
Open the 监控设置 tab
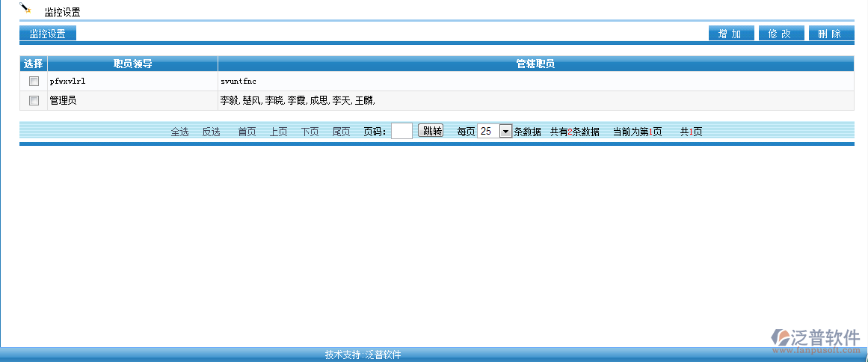pos(48,34)
